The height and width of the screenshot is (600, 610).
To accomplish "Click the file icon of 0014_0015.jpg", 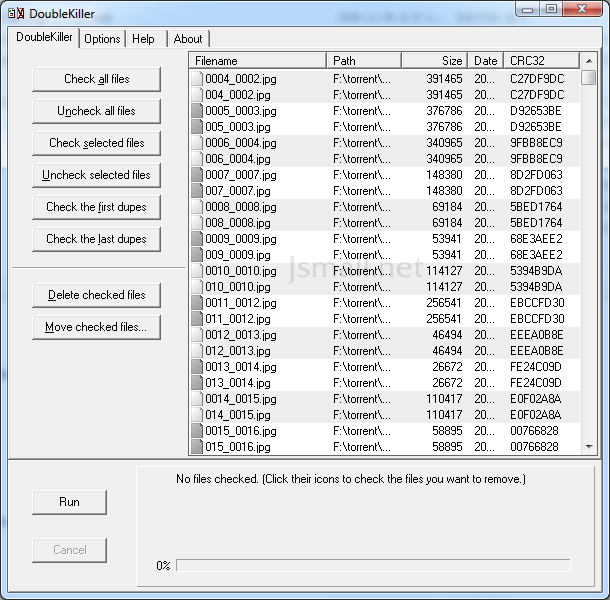I will [197, 399].
